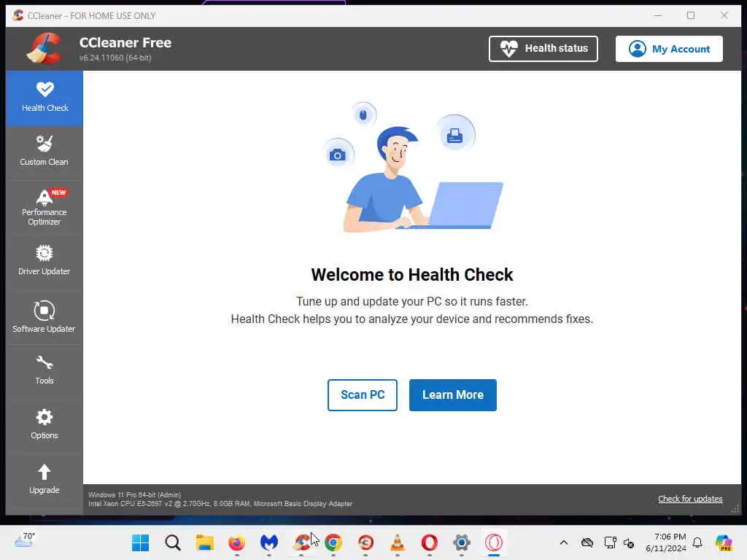The image size is (747, 560).
Task: Click the CCleaner logo in header
Action: [44, 48]
